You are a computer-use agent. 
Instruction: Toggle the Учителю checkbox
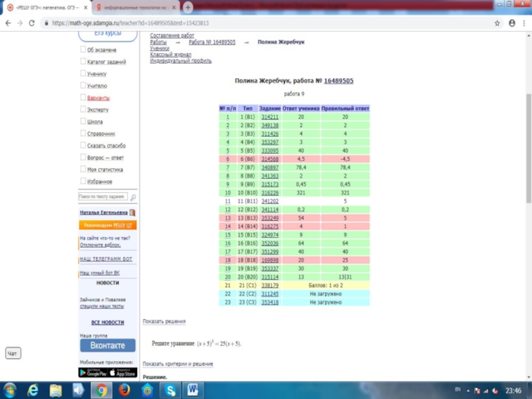point(82,85)
